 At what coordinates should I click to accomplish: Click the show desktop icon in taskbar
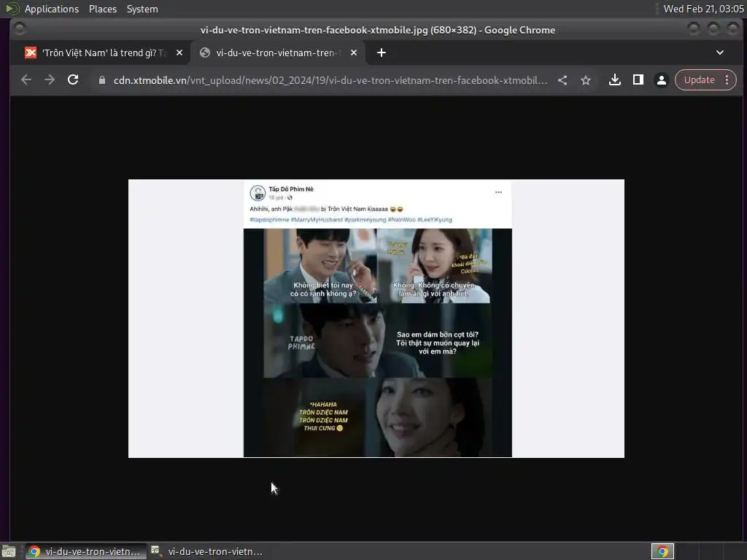coord(9,552)
